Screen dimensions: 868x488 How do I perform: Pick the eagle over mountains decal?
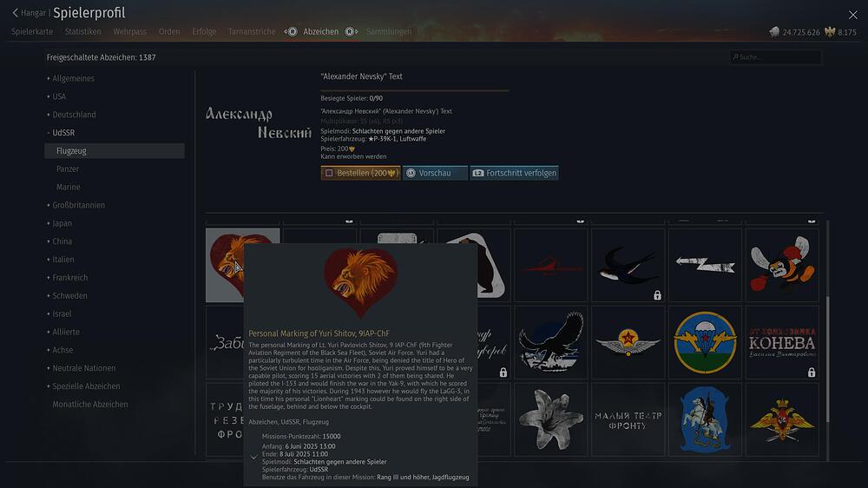[x=551, y=342]
